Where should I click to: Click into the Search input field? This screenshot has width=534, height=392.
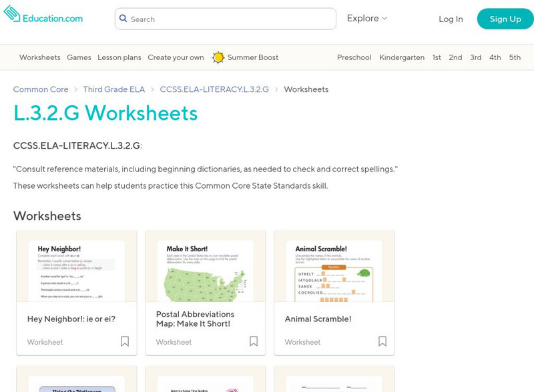pos(226,19)
